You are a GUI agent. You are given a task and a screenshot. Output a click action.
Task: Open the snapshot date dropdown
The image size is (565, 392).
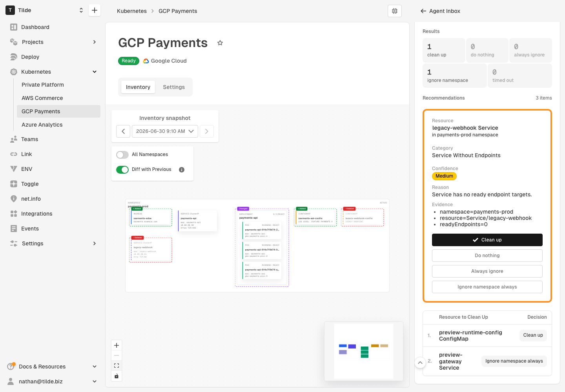[165, 131]
